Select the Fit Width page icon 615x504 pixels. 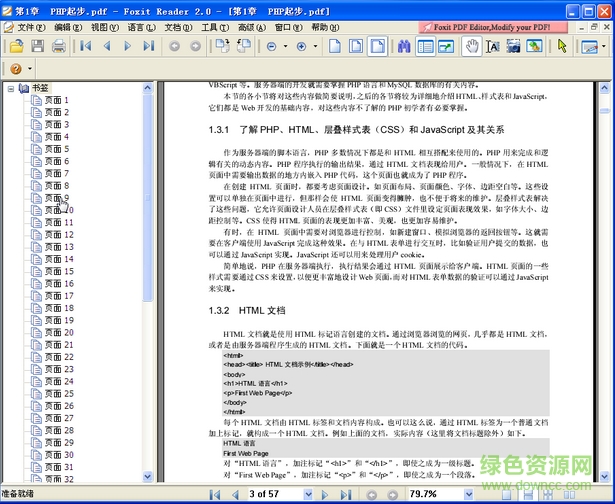point(377,46)
